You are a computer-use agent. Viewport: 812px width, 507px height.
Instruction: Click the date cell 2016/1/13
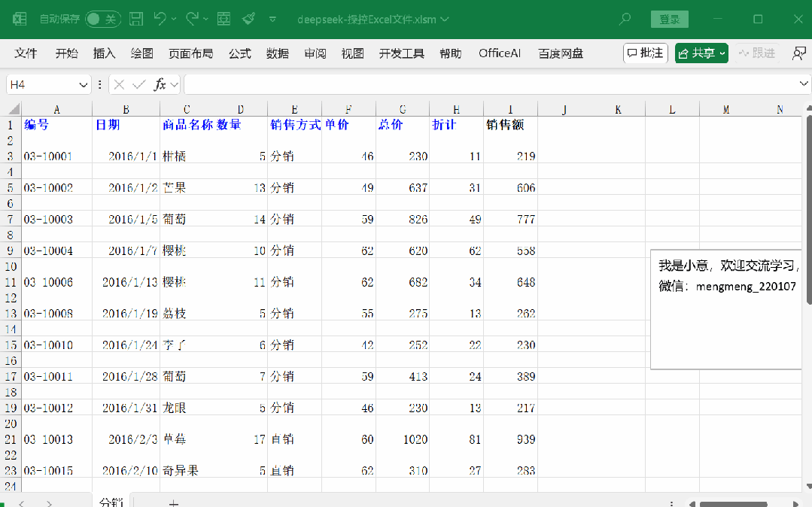tap(126, 282)
